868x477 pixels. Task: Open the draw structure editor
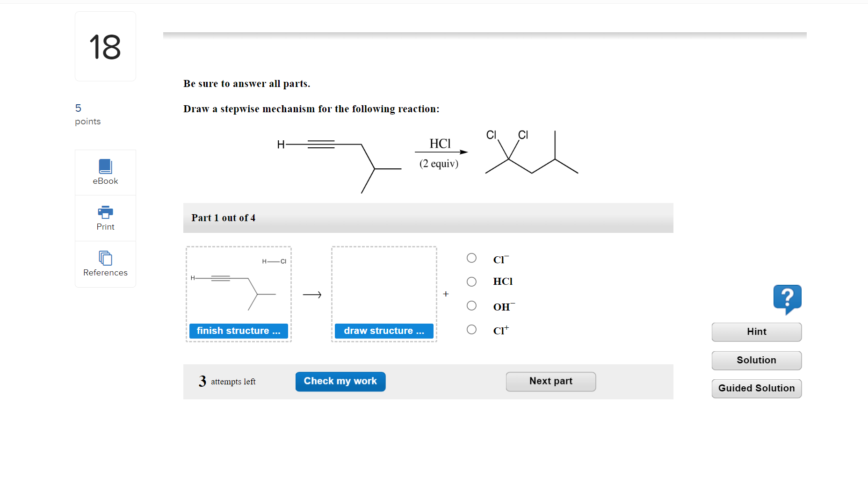(383, 331)
